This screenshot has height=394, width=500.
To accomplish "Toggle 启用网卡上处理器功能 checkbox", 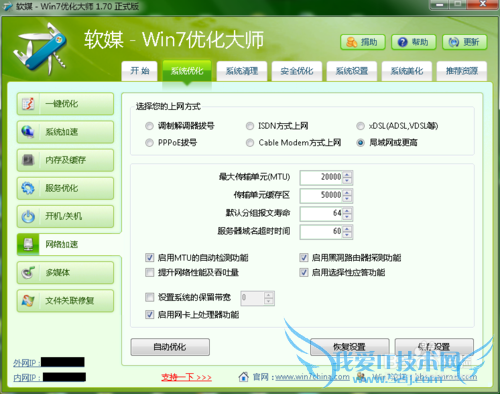I will (x=149, y=314).
